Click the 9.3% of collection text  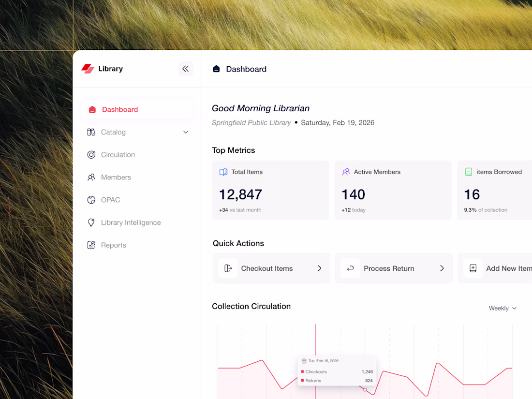486,210
